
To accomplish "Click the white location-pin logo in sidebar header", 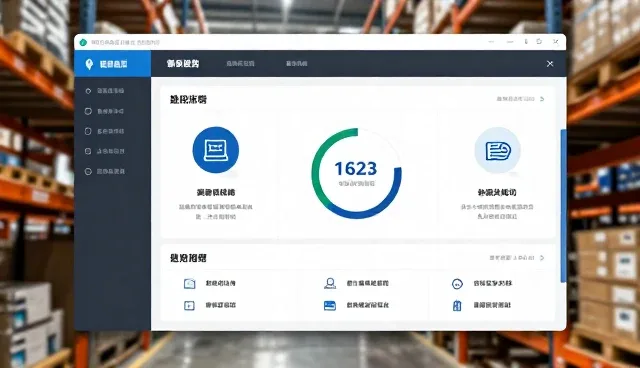I will [x=89, y=64].
